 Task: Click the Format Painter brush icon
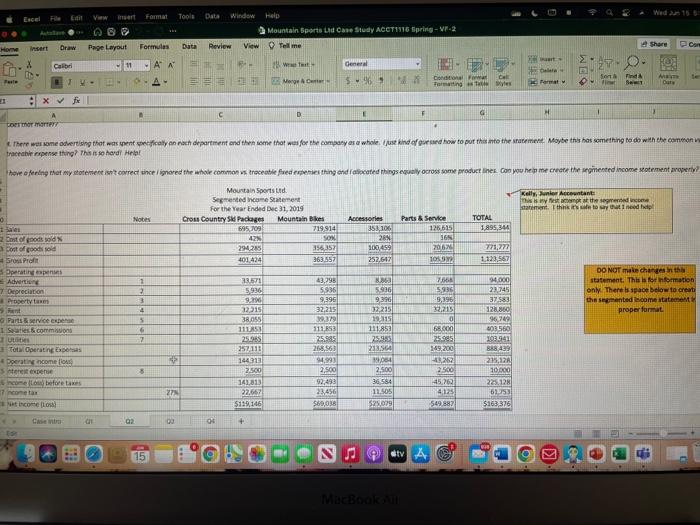pyautogui.click(x=29, y=85)
